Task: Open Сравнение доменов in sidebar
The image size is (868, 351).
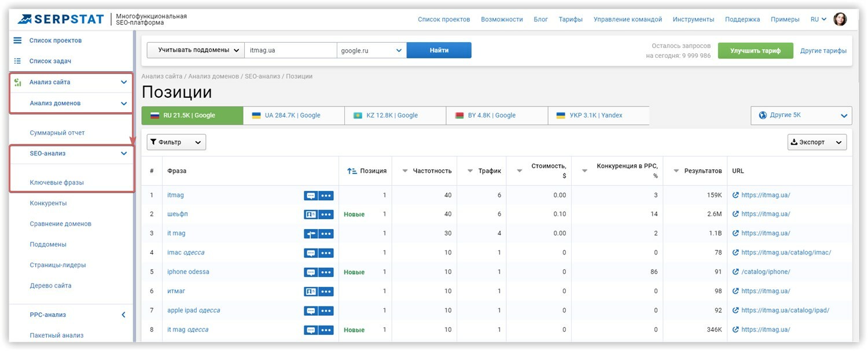Action: [x=61, y=224]
